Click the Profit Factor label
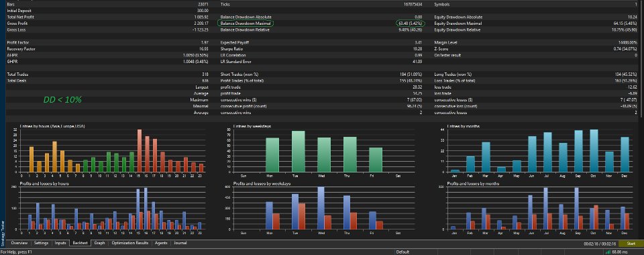644x255 pixels. 17,43
